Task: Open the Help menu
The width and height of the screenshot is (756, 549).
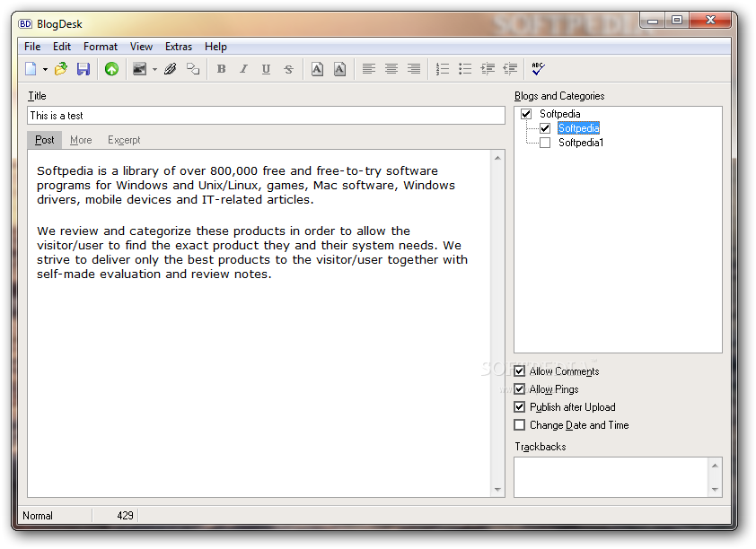Action: tap(215, 47)
